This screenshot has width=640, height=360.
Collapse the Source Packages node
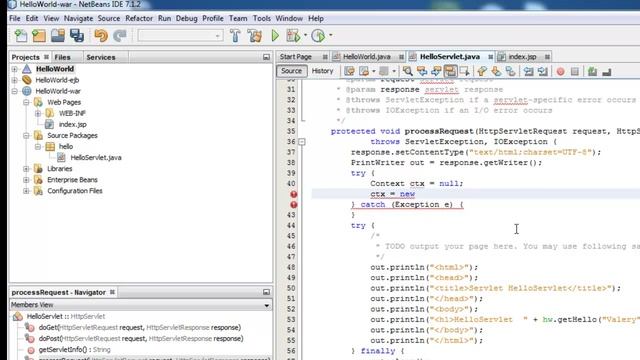click(x=26, y=135)
